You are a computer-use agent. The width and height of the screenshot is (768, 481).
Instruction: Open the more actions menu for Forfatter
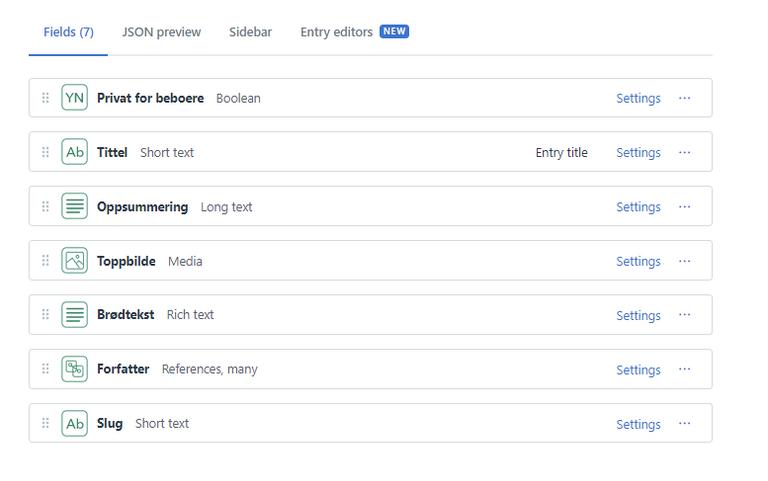tap(685, 369)
